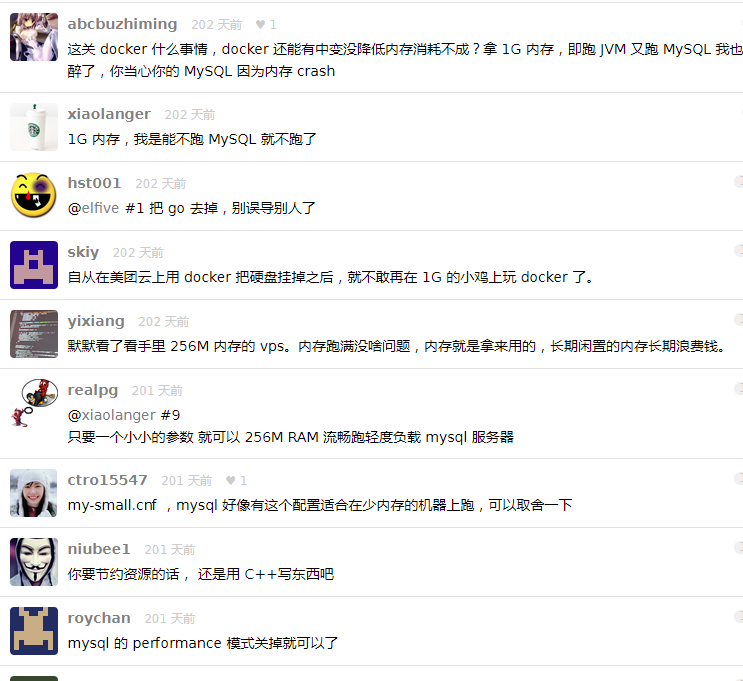Follow the @xiaolanger mention in realpg's reply
Image resolution: width=743 pixels, height=681 pixels.
[112, 415]
